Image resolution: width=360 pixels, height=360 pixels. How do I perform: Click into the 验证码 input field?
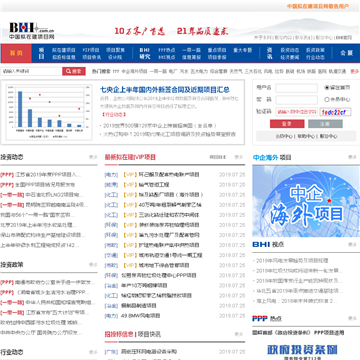tap(296, 112)
